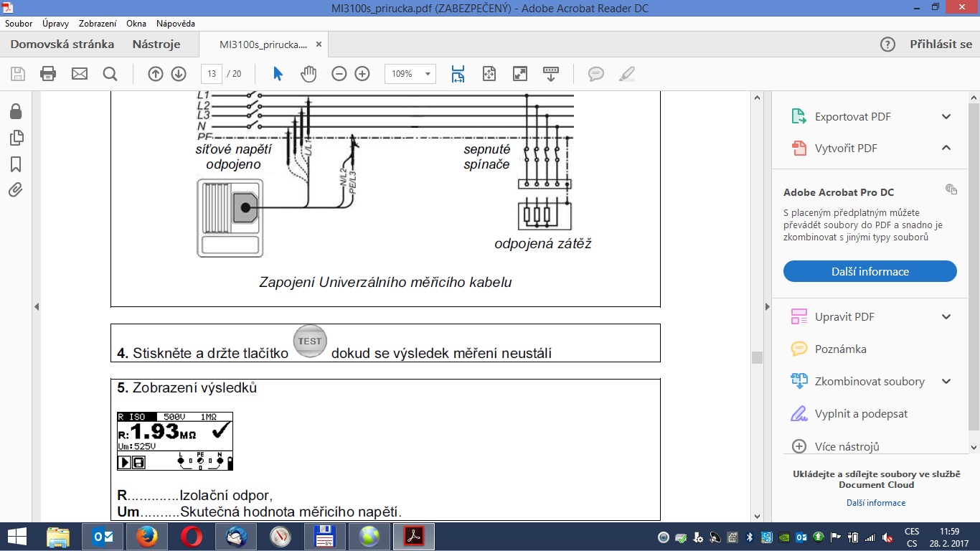The width and height of the screenshot is (980, 551).
Task: Toggle full screen read mode
Action: (x=520, y=74)
